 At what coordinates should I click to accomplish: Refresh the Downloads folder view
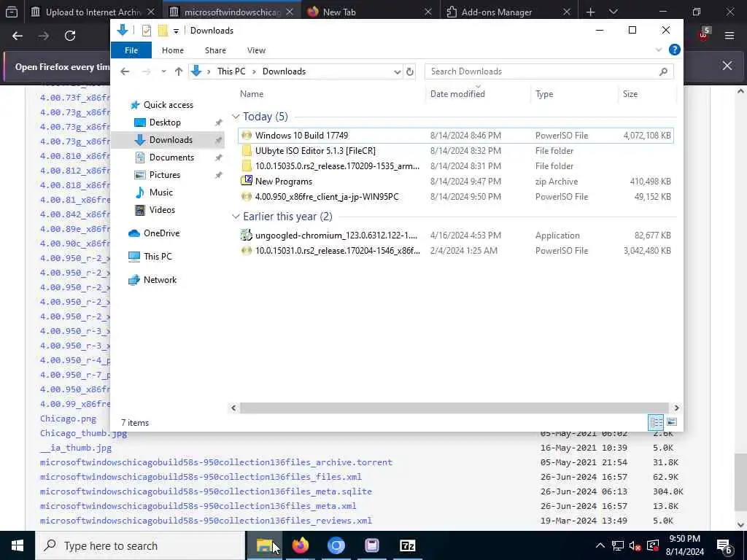(x=410, y=72)
